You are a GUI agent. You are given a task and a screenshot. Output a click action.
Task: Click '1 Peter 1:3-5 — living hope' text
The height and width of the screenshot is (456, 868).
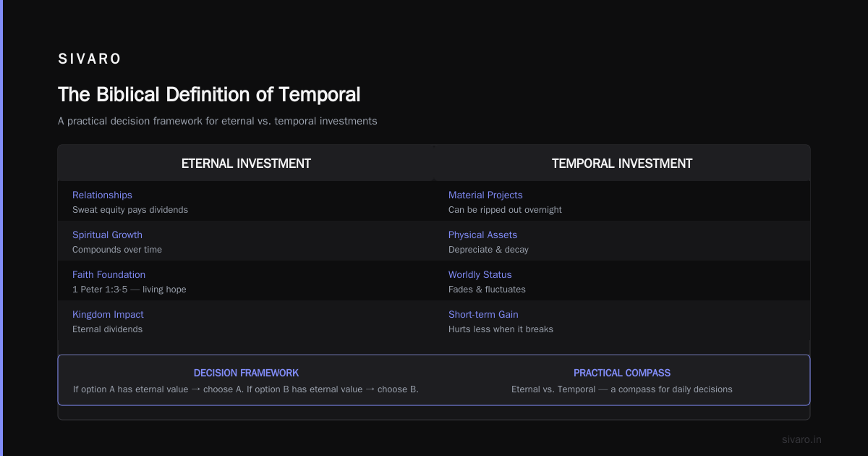point(129,290)
